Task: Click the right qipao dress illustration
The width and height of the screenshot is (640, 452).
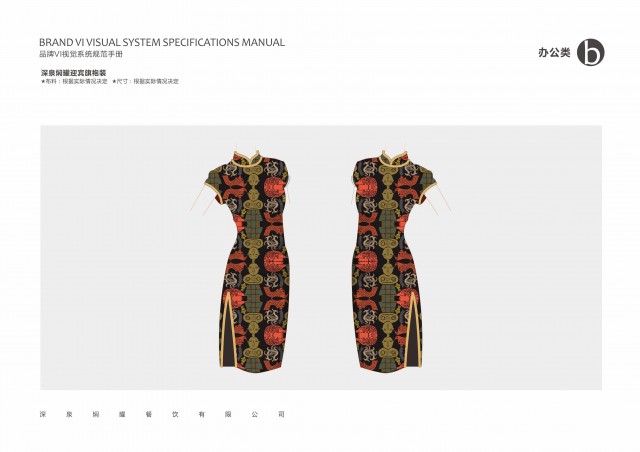Action: click(390, 261)
